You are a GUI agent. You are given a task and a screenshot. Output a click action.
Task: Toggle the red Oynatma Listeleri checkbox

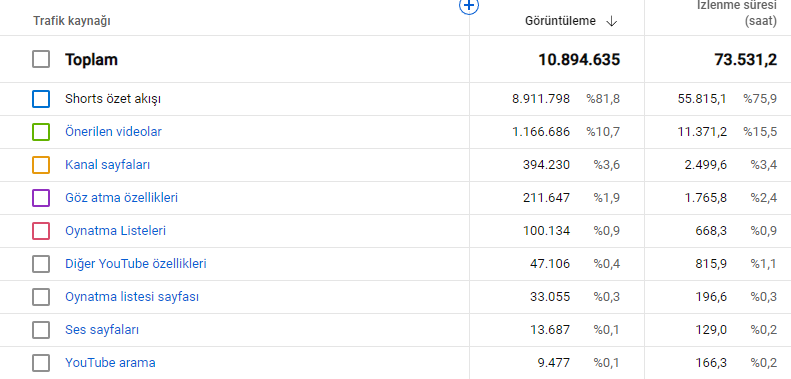point(41,231)
